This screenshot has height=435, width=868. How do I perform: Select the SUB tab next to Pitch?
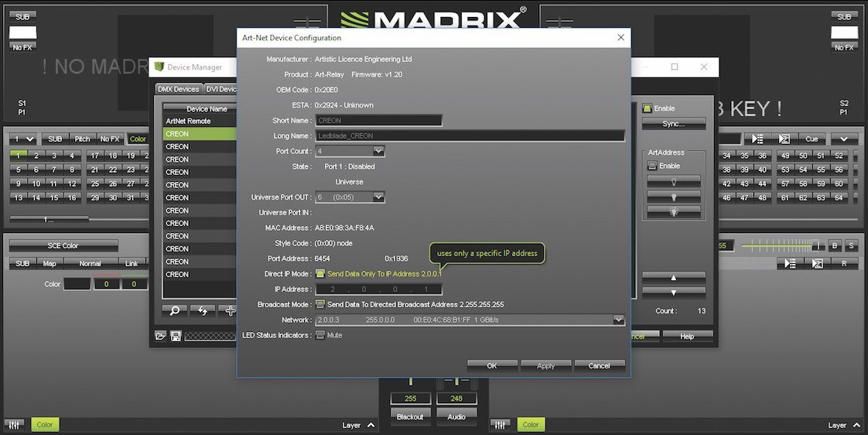point(55,139)
